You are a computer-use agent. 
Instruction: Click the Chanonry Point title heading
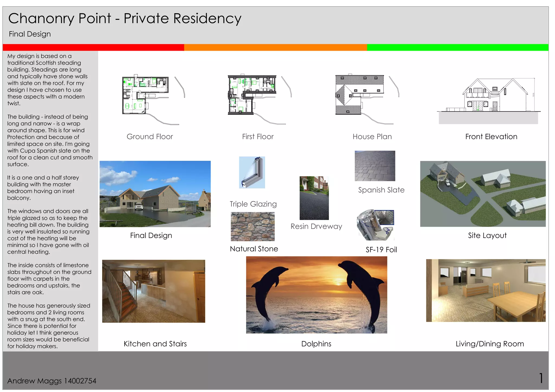[x=125, y=18]
